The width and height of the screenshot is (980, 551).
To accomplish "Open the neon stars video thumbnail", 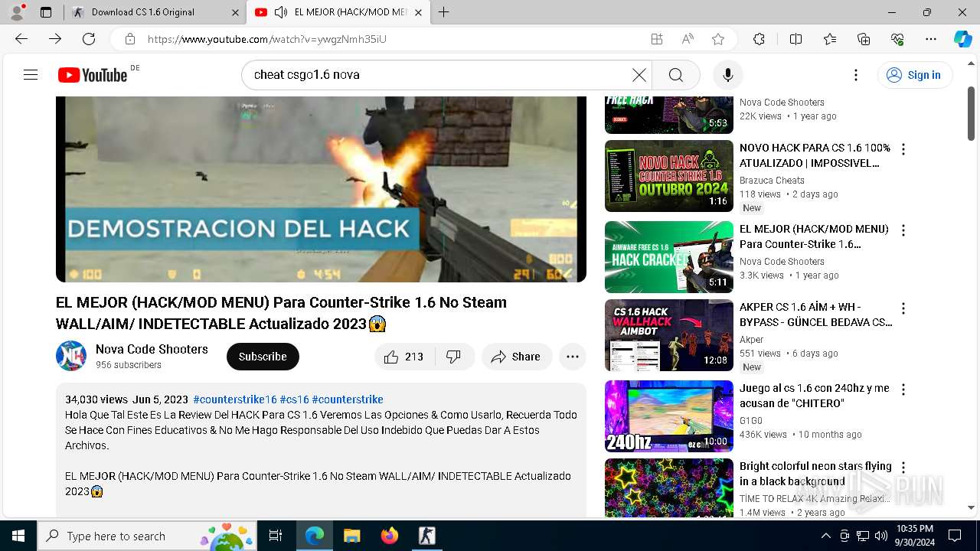I will (x=669, y=487).
